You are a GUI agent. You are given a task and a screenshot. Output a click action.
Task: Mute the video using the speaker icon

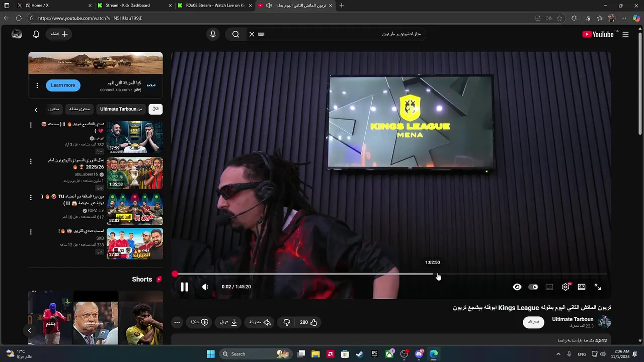(205, 287)
